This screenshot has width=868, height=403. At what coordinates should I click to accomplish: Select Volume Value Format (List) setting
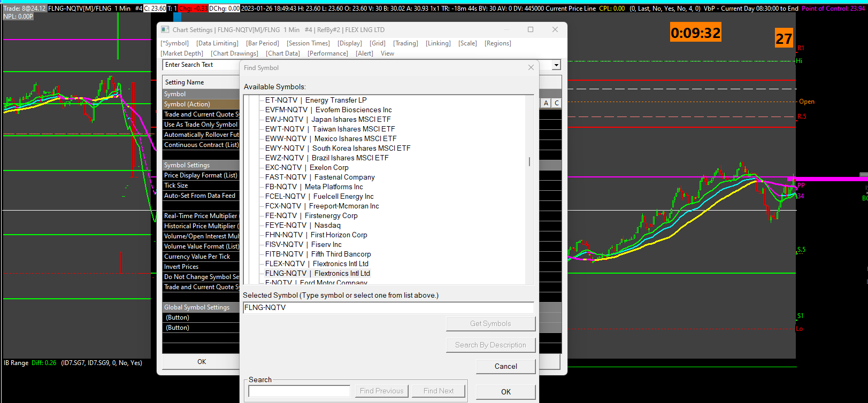pyautogui.click(x=201, y=246)
